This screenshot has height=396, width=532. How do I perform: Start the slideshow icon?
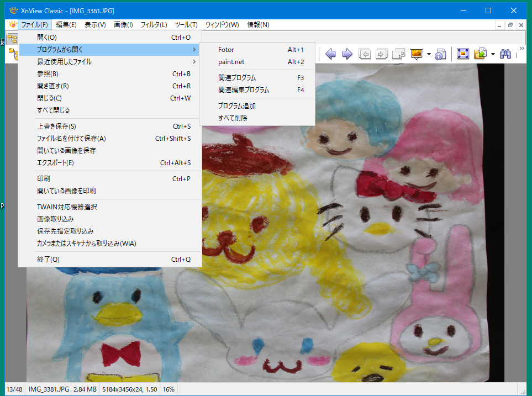click(x=417, y=54)
